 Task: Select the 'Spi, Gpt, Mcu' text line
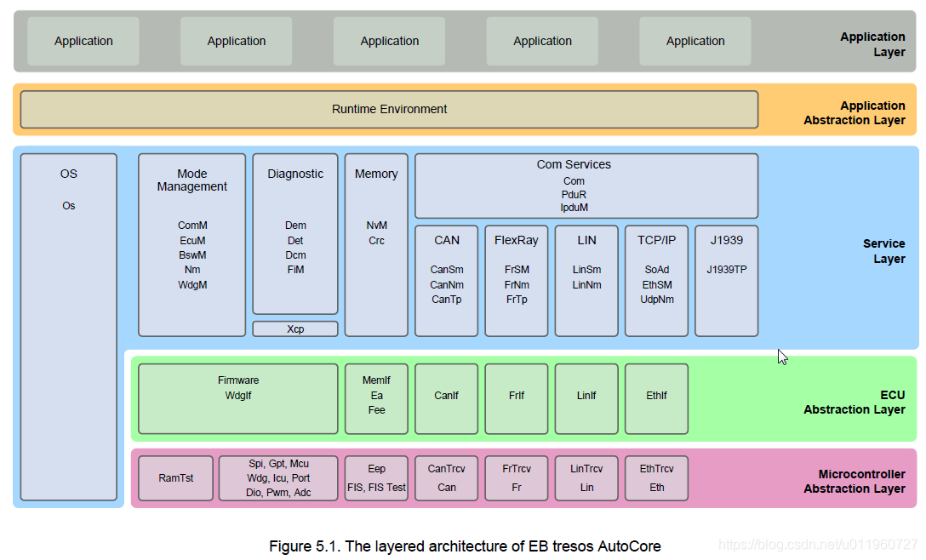[x=278, y=464]
